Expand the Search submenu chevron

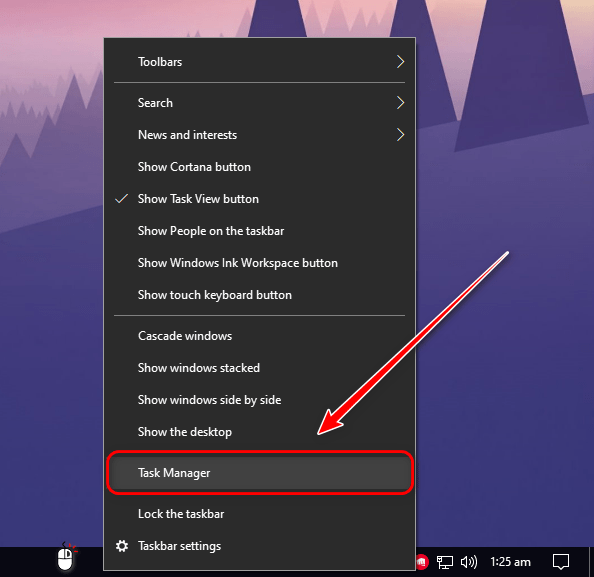click(400, 103)
